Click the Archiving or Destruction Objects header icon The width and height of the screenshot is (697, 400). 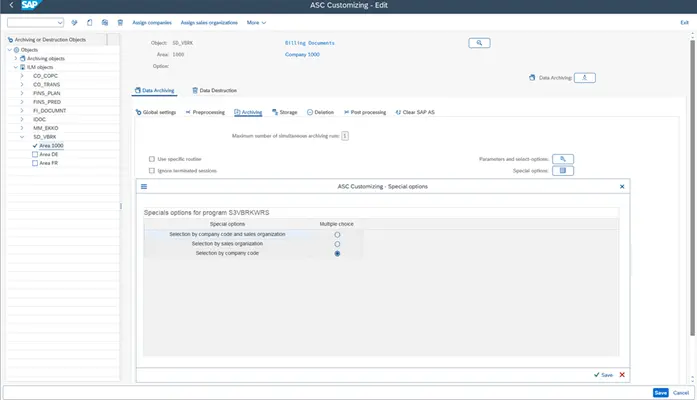[11, 40]
